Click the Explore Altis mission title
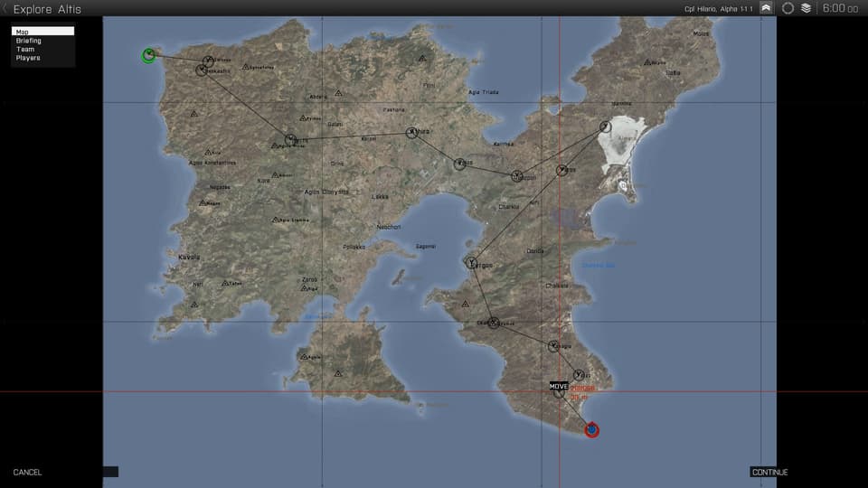Image resolution: width=868 pixels, height=488 pixels. [47, 9]
